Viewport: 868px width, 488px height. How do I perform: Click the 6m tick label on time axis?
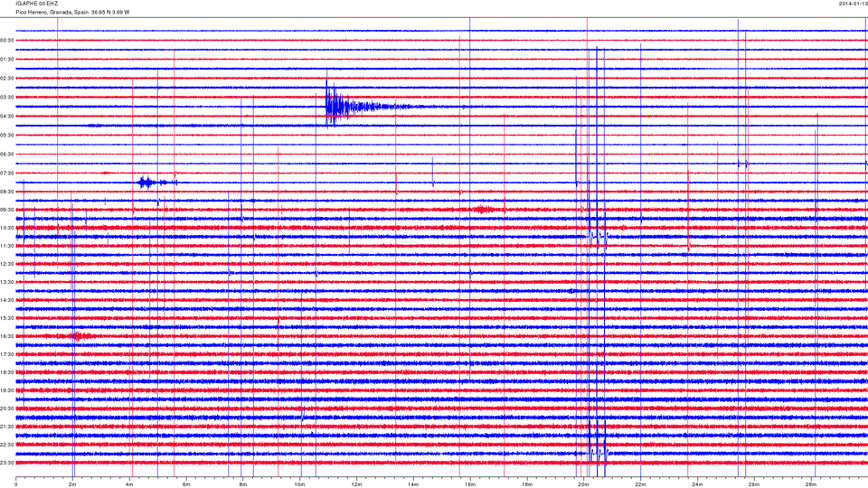coord(186,484)
